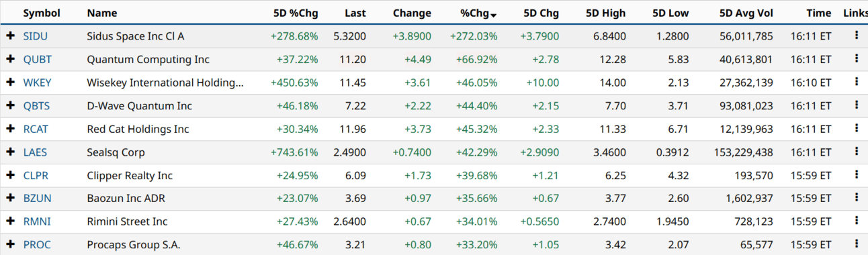
Task: Open the QUBT symbol link
Action: [x=38, y=59]
